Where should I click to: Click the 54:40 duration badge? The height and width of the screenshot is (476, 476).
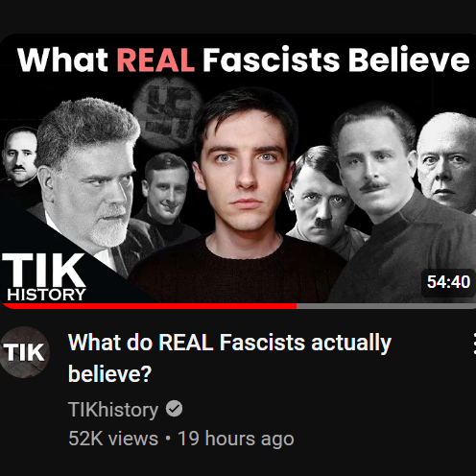448,282
